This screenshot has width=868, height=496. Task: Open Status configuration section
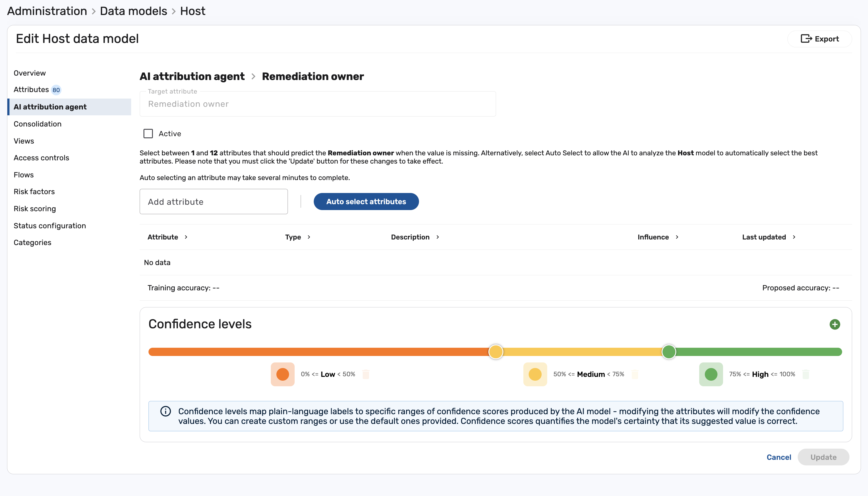point(50,226)
